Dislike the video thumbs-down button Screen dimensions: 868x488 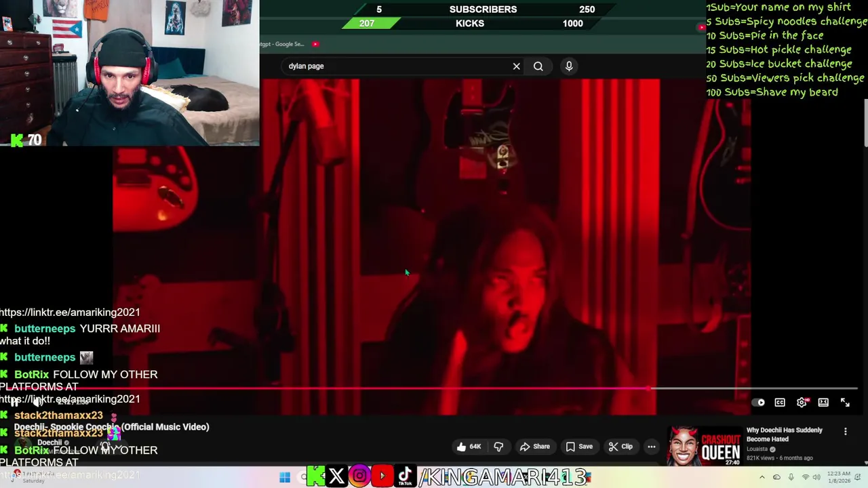click(x=498, y=447)
